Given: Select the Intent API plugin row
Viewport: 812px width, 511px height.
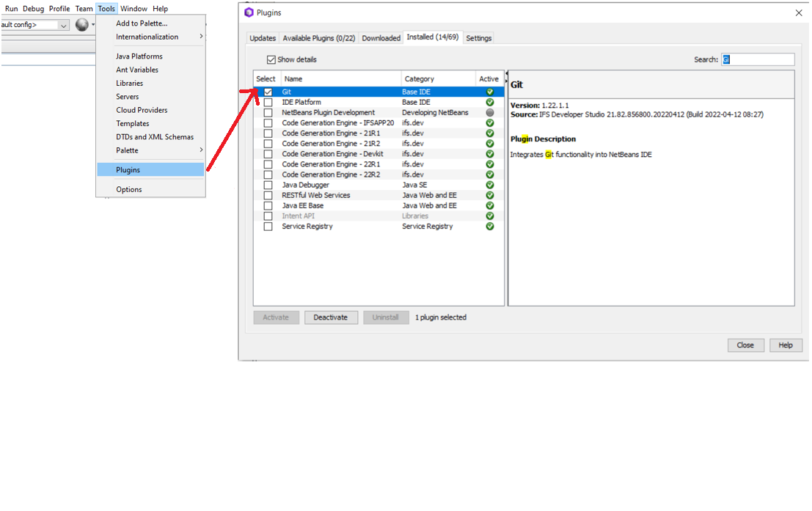Looking at the screenshot, I should pos(378,216).
